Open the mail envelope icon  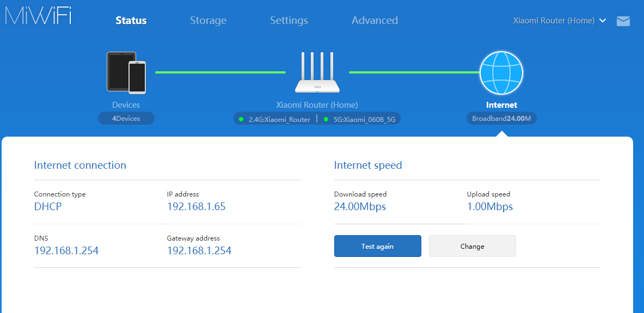623,21
